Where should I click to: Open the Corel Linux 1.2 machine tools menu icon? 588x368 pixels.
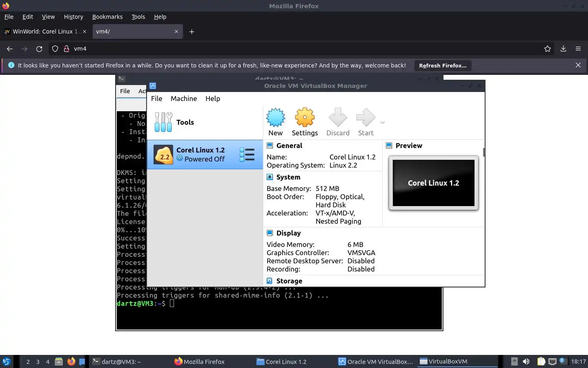247,155
